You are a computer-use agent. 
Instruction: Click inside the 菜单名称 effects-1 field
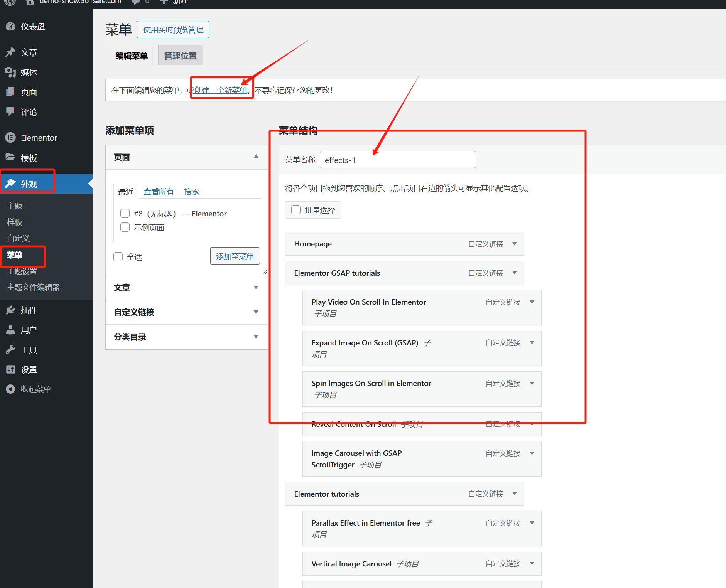coord(397,160)
